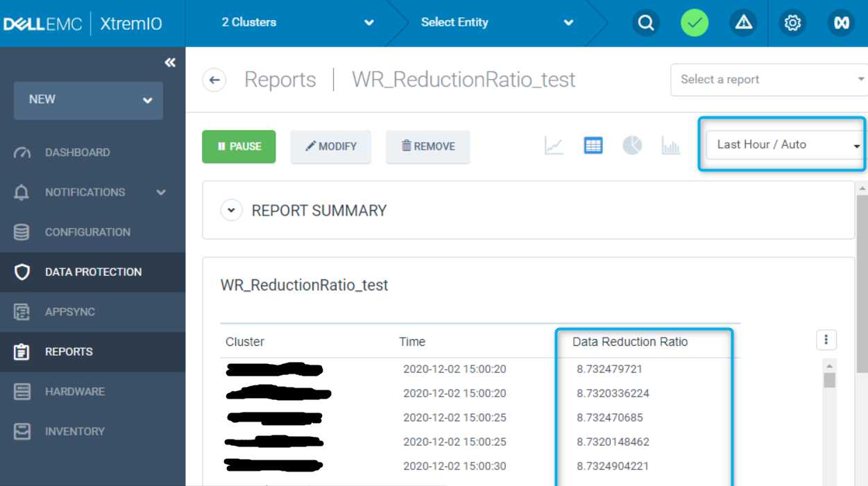Switch report view to line chart
868x486 pixels.
coord(553,146)
